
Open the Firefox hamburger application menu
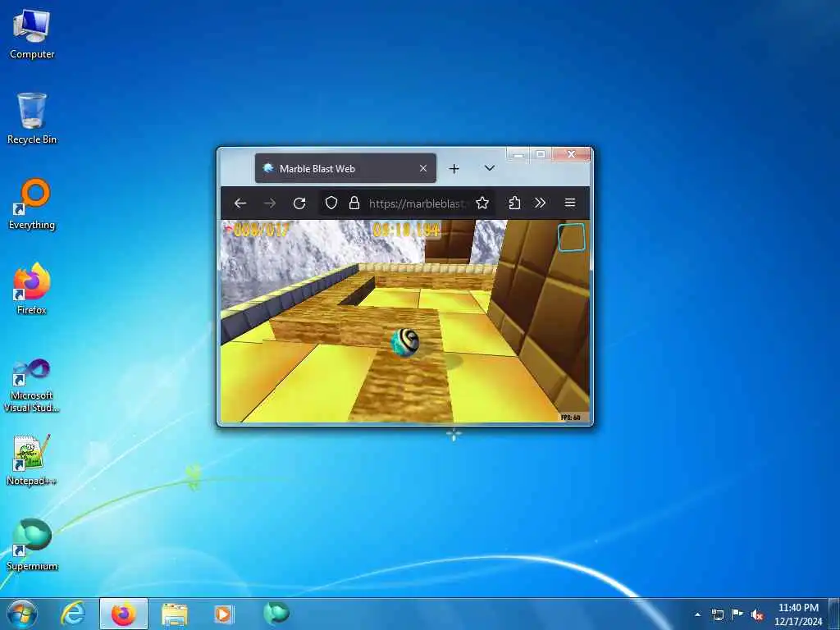click(570, 203)
